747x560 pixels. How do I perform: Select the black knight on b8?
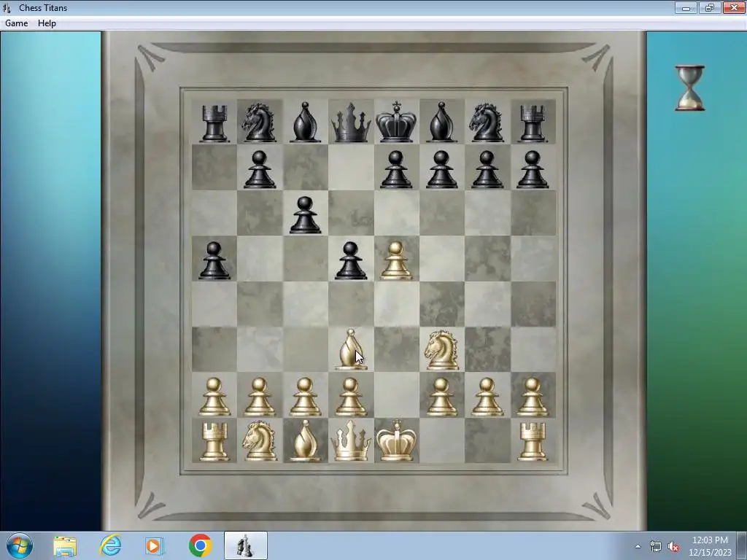click(260, 122)
